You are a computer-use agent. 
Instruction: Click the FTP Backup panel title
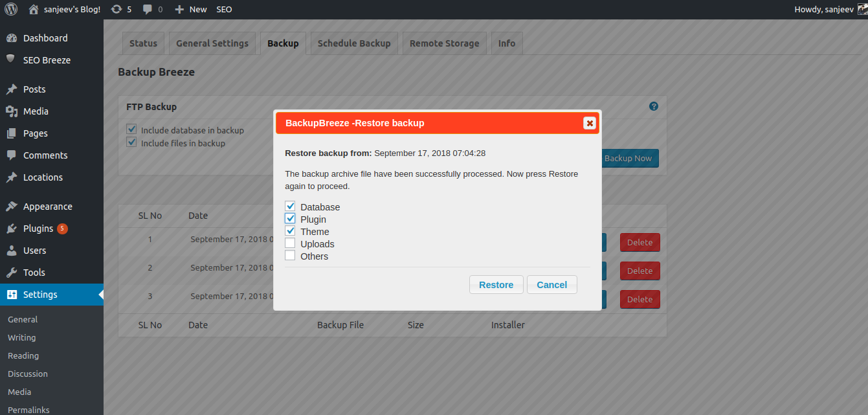pyautogui.click(x=151, y=107)
